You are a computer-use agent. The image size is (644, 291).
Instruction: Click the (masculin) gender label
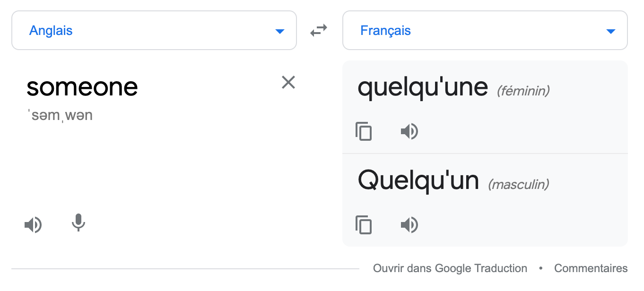tap(519, 184)
